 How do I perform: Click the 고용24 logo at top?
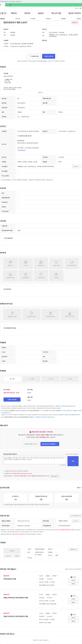coord(3,13)
